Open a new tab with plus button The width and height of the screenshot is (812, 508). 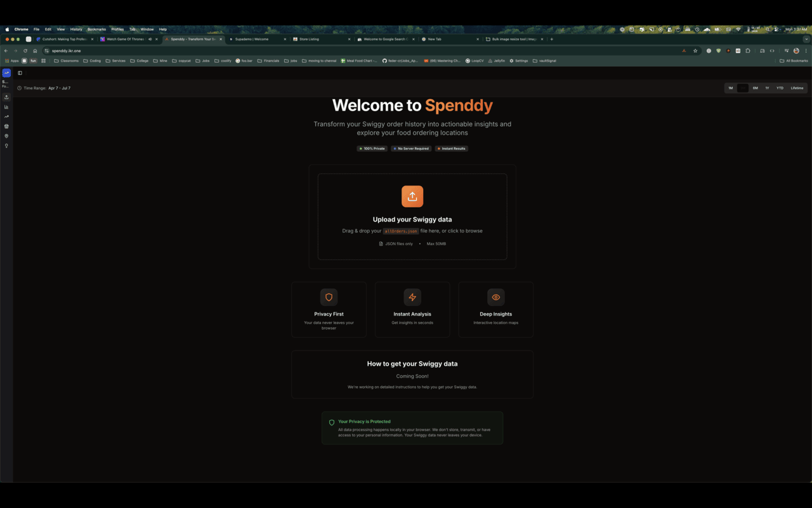551,39
